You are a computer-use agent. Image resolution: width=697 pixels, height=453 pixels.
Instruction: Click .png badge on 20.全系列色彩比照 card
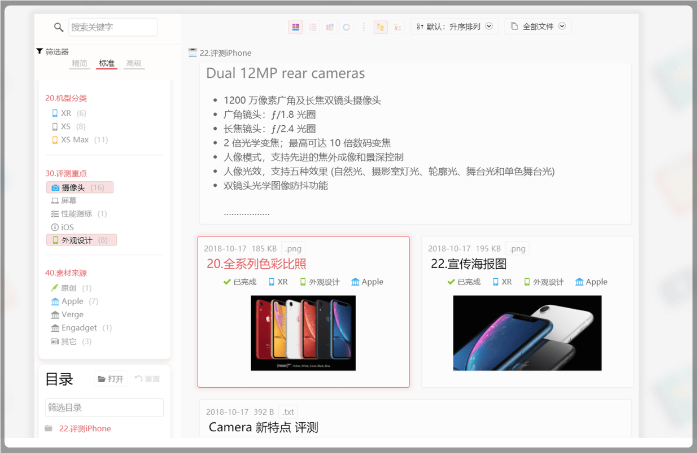293,249
